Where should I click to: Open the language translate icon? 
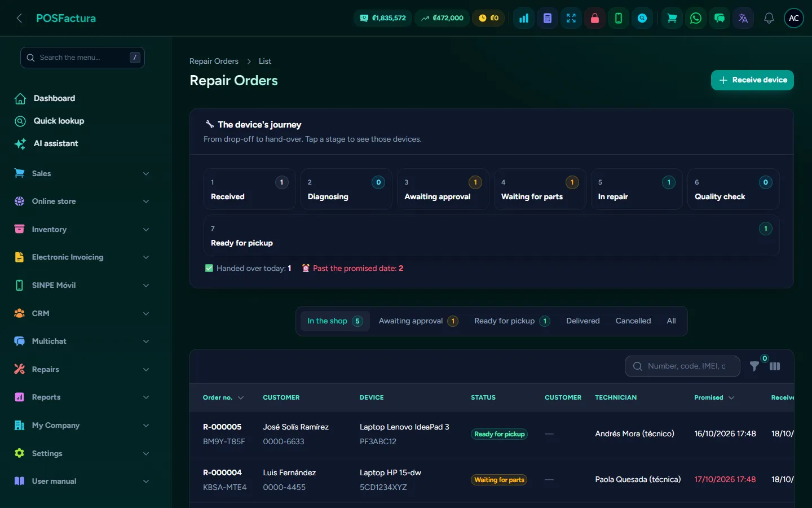click(x=743, y=18)
